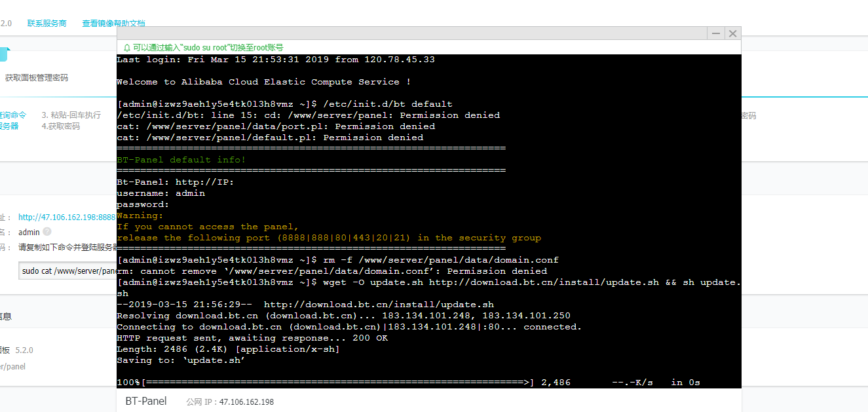Open the http://47.106.162.198:8888 panel link
The image size is (868, 412).
67,217
